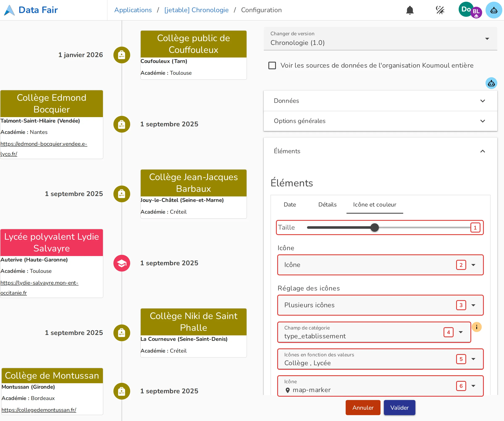Viewport: 504px width, 421px height.
Task: Open Icônes en fonction des valeurs dropdown
Action: pyautogui.click(x=380, y=359)
